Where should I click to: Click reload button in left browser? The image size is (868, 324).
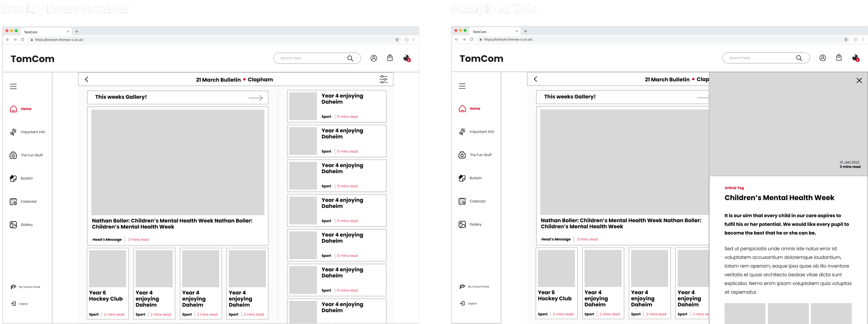coord(23,40)
